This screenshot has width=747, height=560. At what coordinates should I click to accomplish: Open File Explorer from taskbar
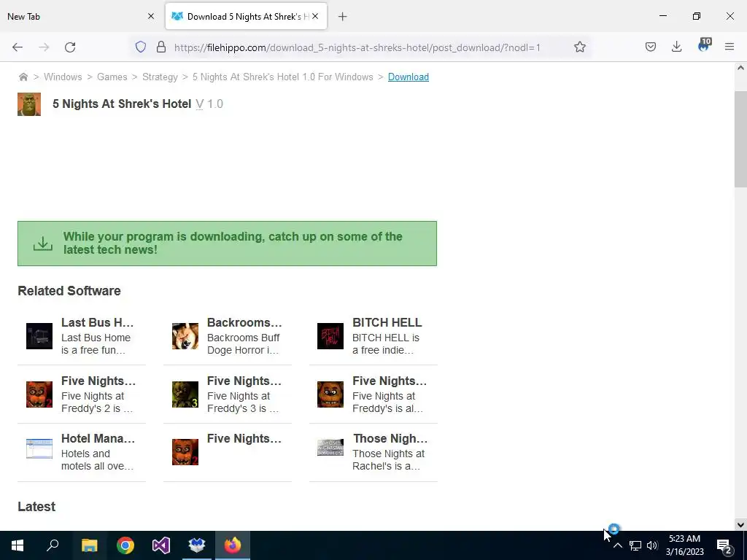(x=89, y=545)
